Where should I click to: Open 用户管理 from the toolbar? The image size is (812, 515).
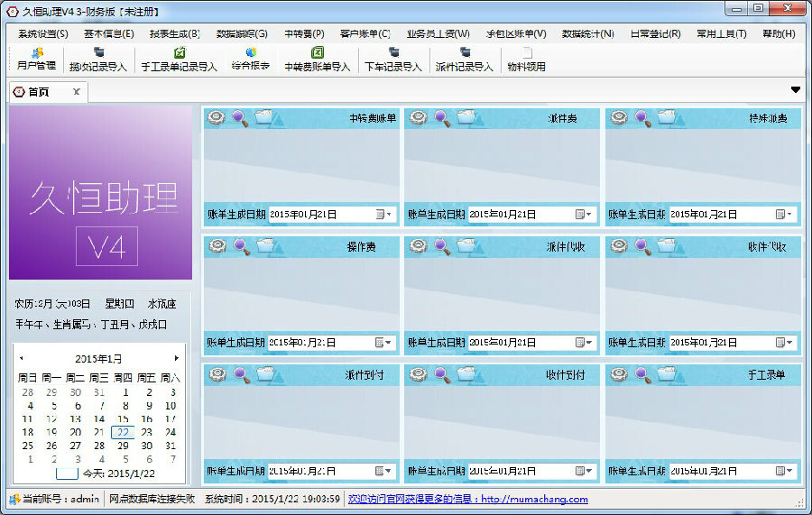click(x=36, y=59)
